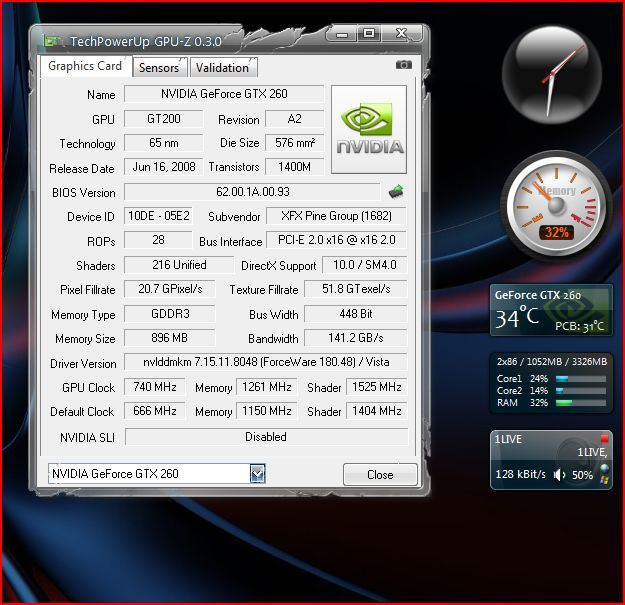
Task: Maximize the GPU-Z window
Action: pos(369,33)
